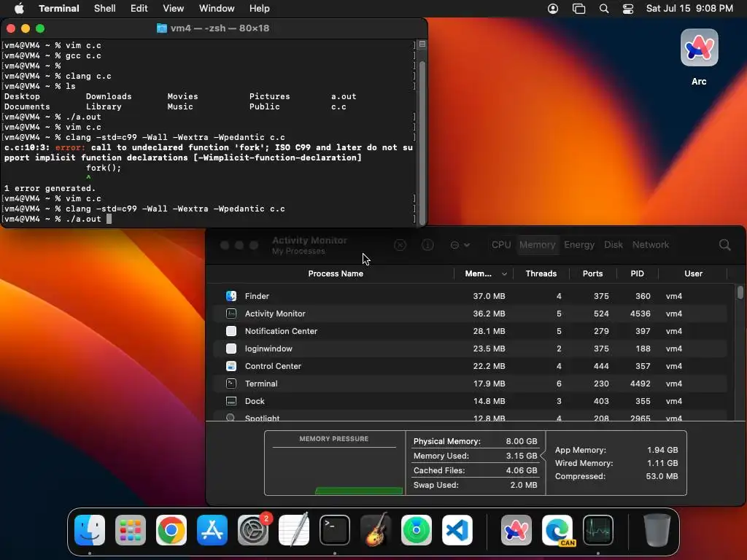Open Launchpad in the Dock
Viewport: 747px width, 560px height.
click(131, 530)
